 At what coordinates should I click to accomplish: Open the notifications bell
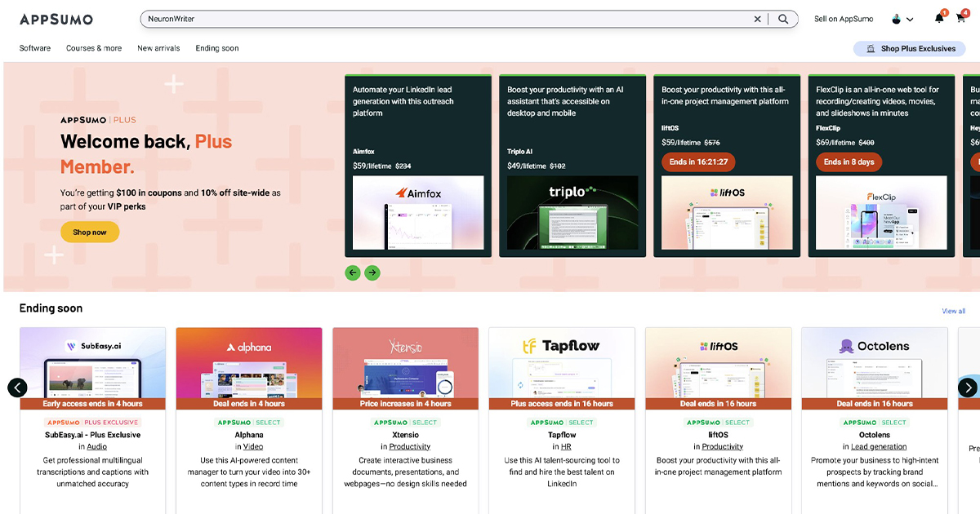[939, 19]
